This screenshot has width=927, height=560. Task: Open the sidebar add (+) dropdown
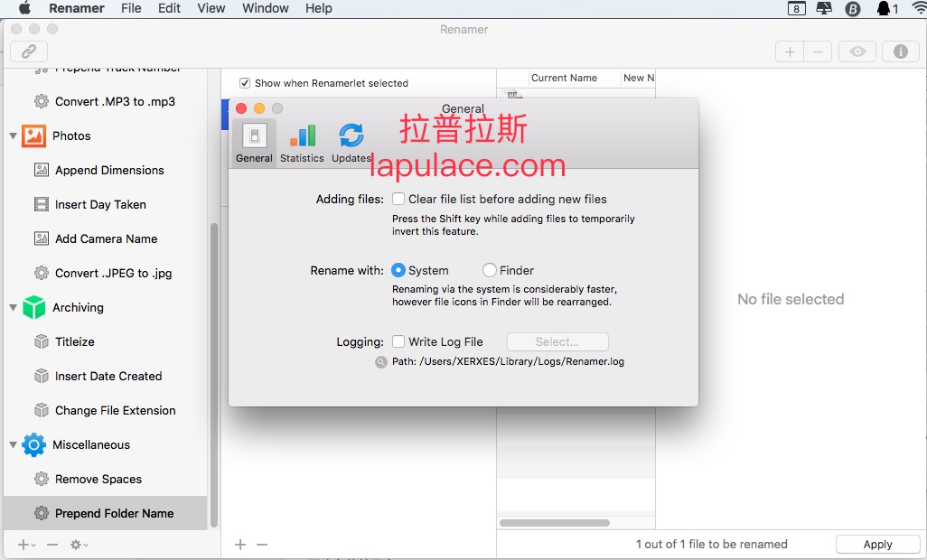point(26,545)
